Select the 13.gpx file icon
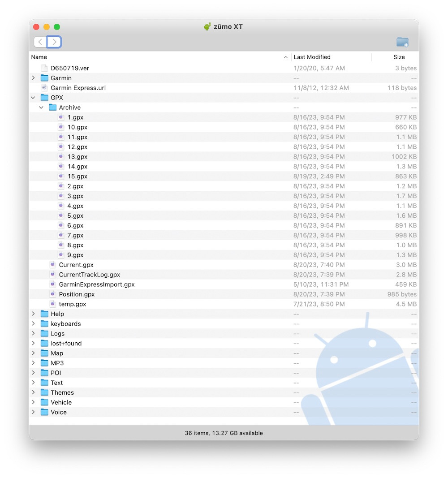The width and height of the screenshot is (448, 478). coord(61,156)
